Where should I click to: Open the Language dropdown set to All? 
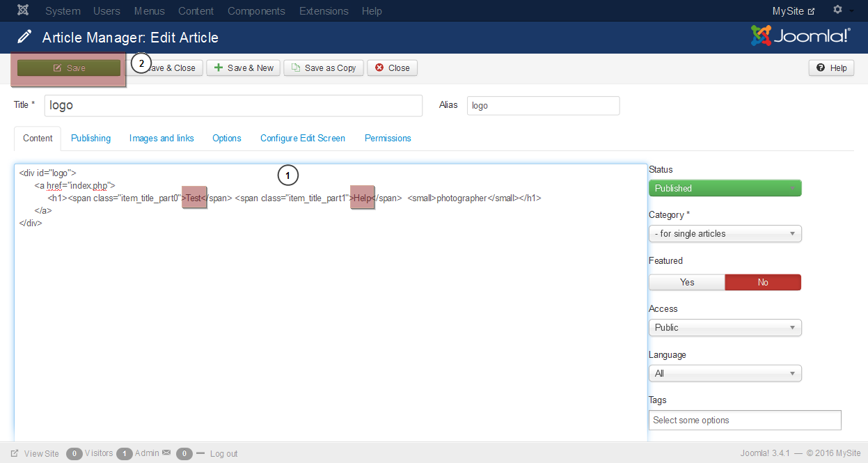pyautogui.click(x=725, y=373)
